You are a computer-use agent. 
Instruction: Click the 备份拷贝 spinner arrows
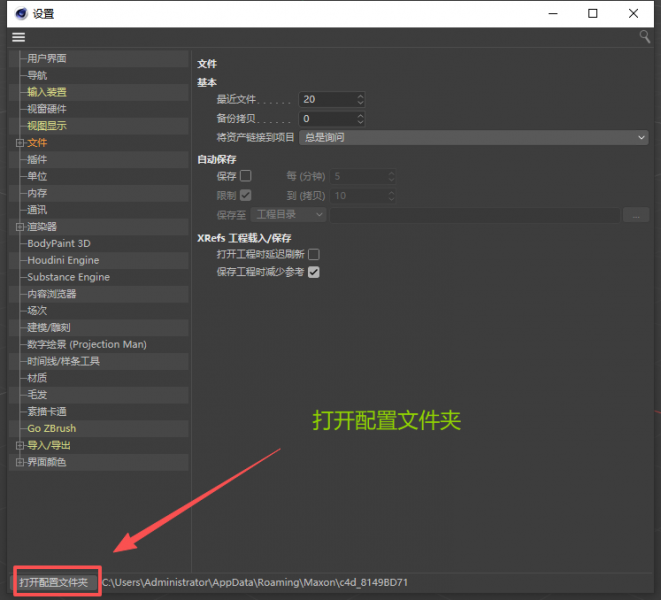point(360,119)
